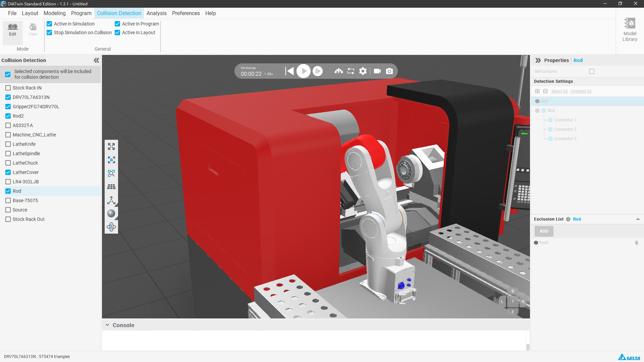Click the B face of view cube
The width and height of the screenshot is (644, 362).
pos(513,291)
